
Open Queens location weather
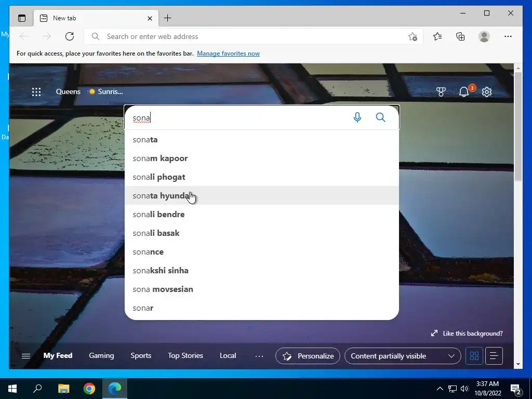(68, 91)
